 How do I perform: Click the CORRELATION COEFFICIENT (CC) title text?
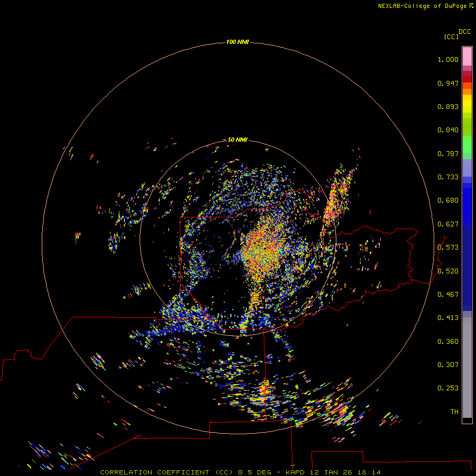click(x=167, y=472)
